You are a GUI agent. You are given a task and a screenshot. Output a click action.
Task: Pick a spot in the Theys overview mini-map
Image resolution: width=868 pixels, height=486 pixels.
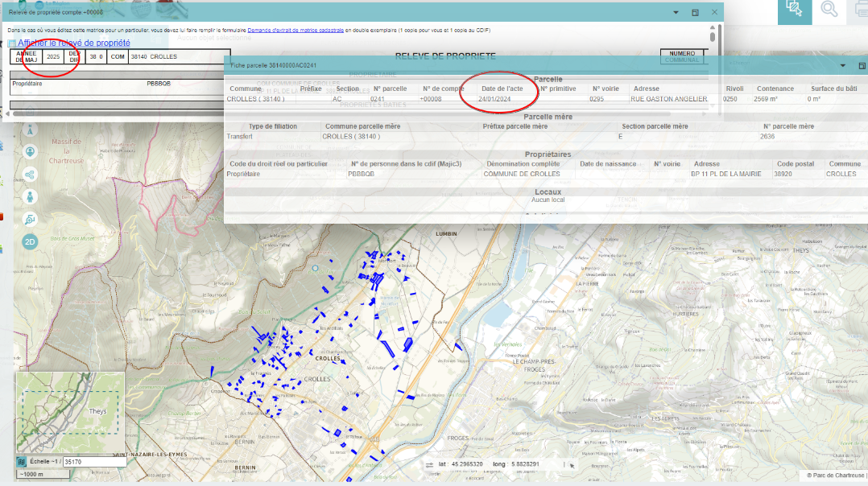tap(70, 413)
